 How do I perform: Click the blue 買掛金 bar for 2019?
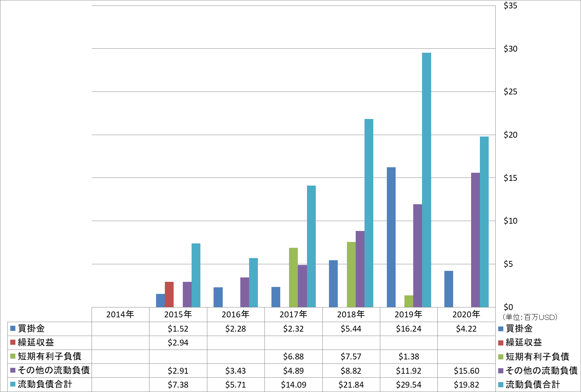click(391, 237)
